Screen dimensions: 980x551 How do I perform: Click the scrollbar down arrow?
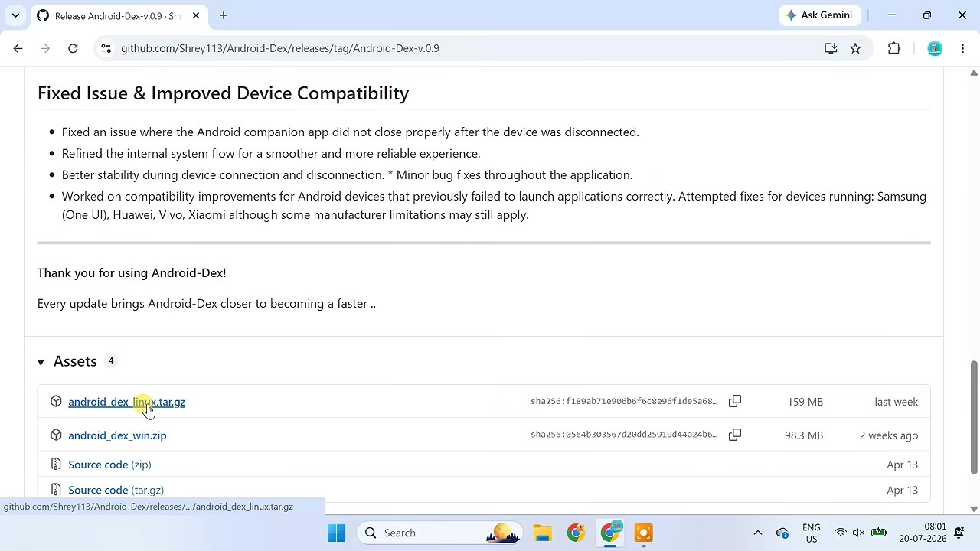tap(974, 509)
